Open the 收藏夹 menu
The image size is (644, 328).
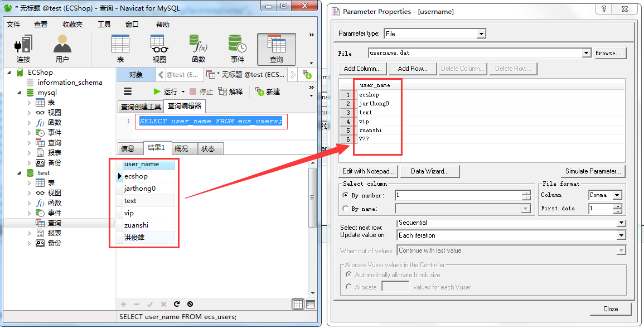click(x=72, y=24)
